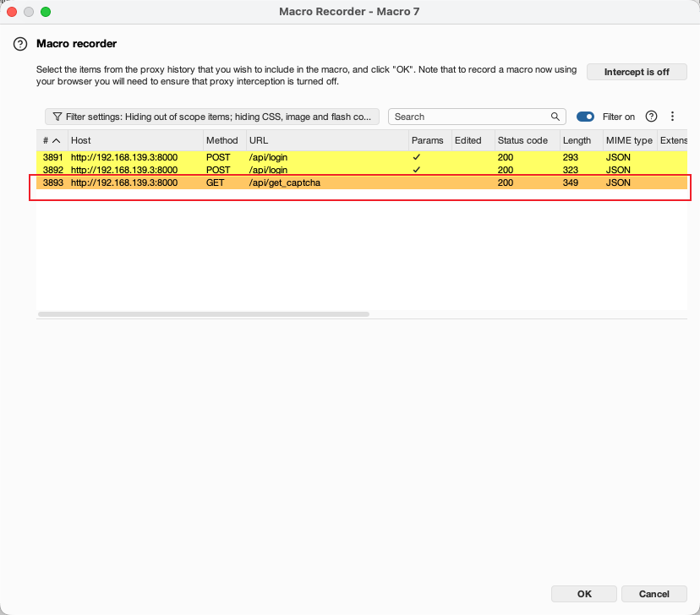Image resolution: width=700 pixels, height=615 pixels.
Task: Click Length value 349
Action: coord(571,182)
